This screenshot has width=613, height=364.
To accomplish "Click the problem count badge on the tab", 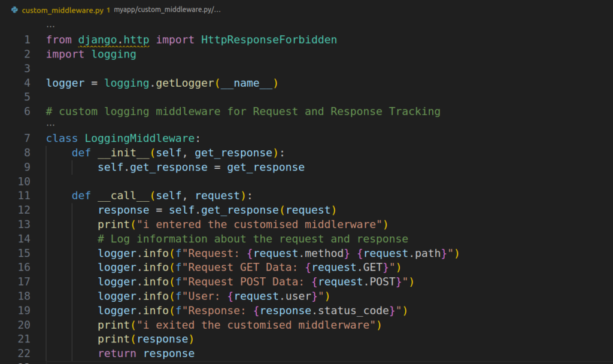I will (x=108, y=11).
